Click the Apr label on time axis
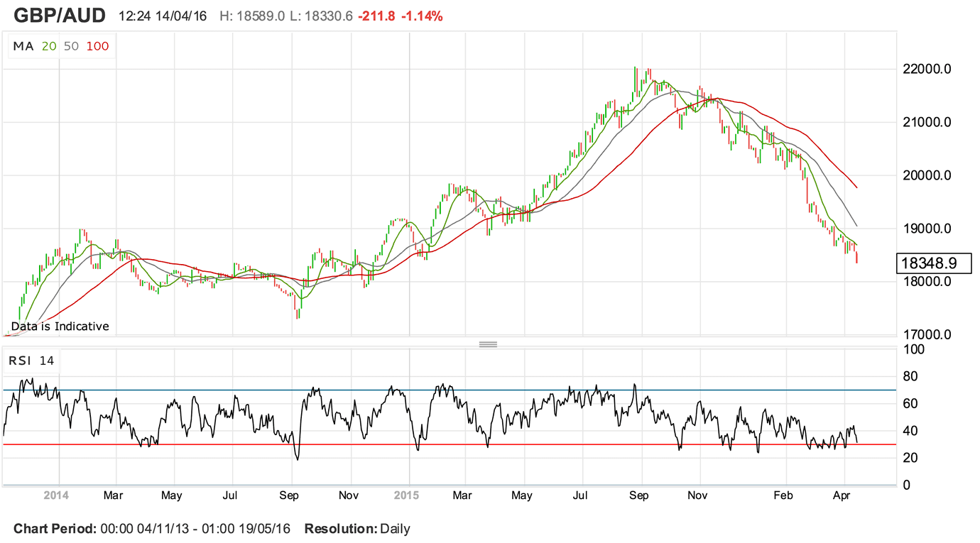This screenshot has width=980, height=543. coord(842,495)
